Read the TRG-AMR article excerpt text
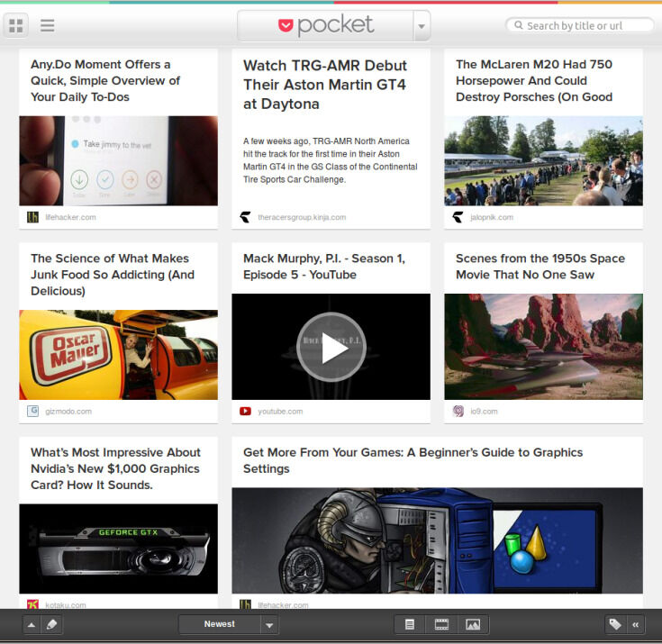Image resolution: width=662 pixels, height=644 pixels. [x=331, y=160]
